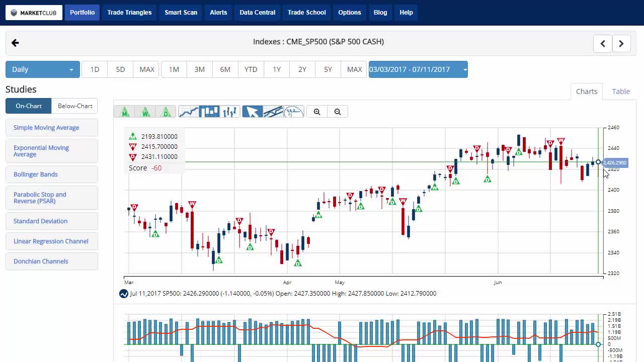
Task: Open the Daily timeframe dropdown
Action: [43, 69]
